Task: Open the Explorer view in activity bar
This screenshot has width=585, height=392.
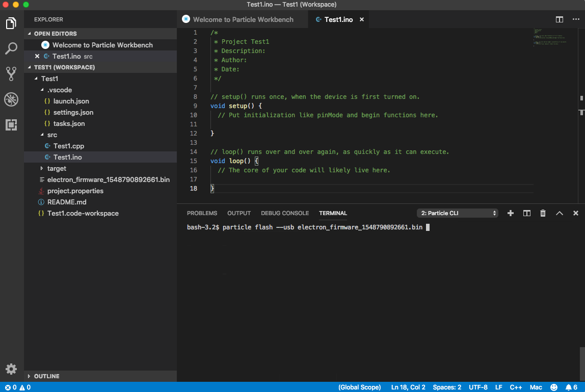Action: click(x=11, y=23)
